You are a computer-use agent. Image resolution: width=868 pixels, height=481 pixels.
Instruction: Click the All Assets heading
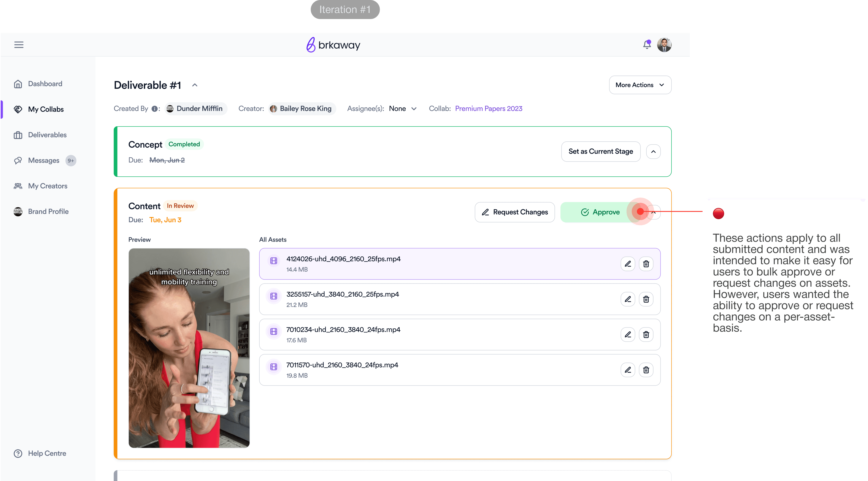pos(273,240)
